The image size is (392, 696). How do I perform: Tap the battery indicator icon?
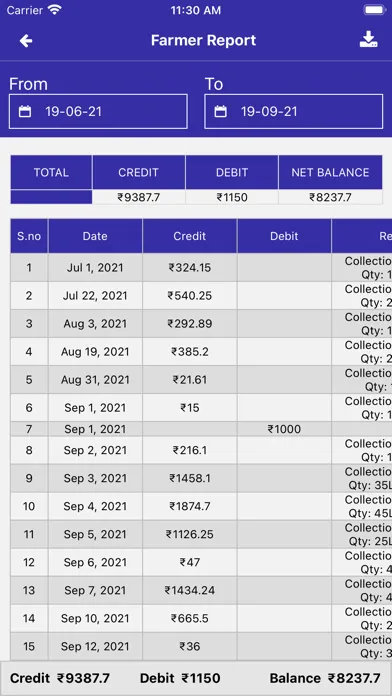(374, 10)
